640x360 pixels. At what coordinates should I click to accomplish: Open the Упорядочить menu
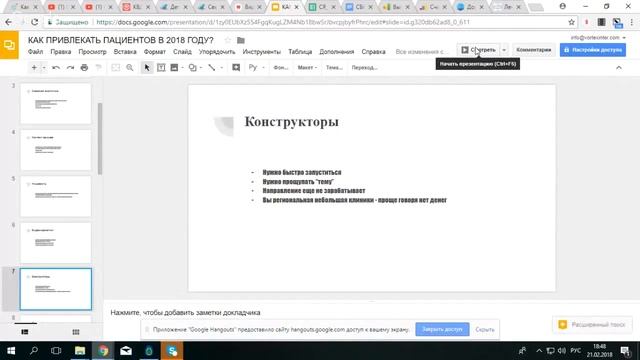pyautogui.click(x=217, y=52)
